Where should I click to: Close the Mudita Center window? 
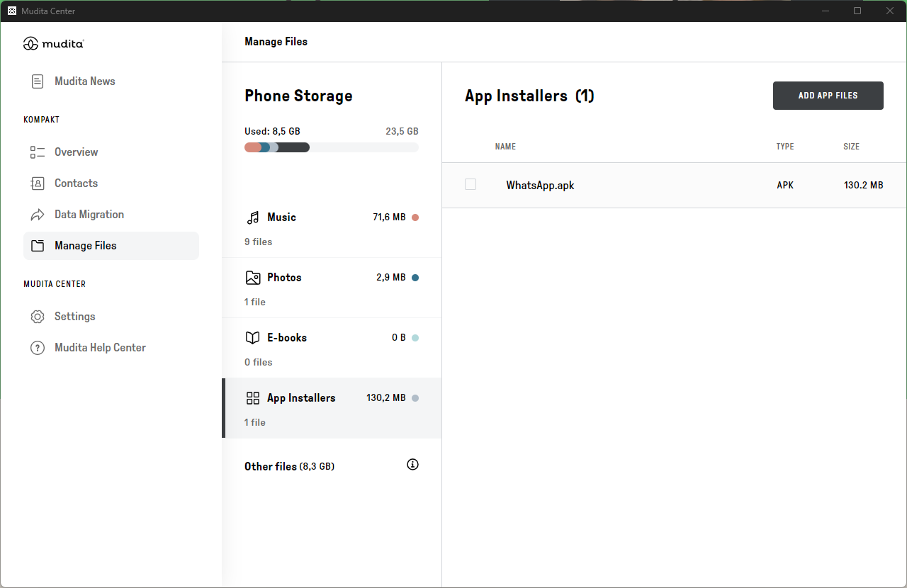(x=890, y=11)
